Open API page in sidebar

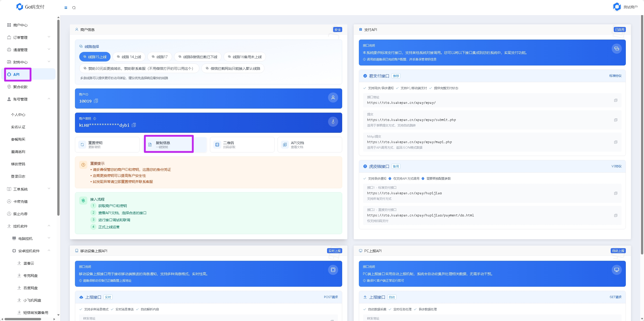[x=29, y=74]
